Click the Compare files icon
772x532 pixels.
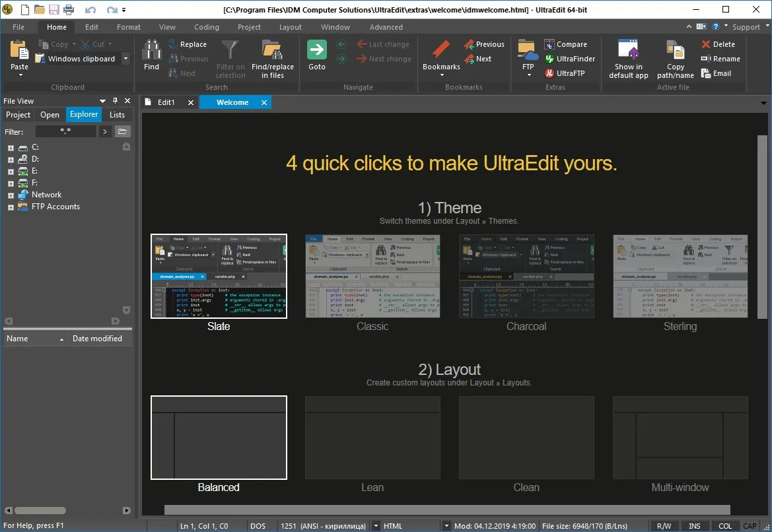(x=549, y=44)
